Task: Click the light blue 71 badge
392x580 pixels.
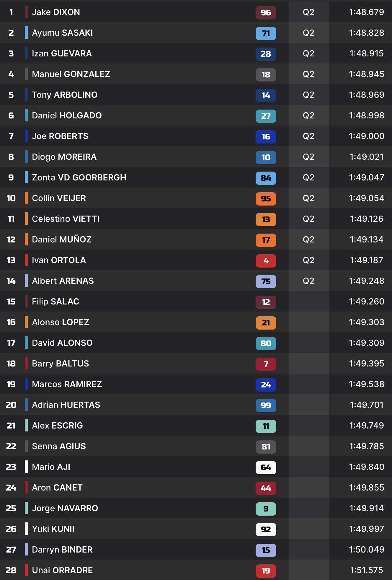Action: pos(266,33)
